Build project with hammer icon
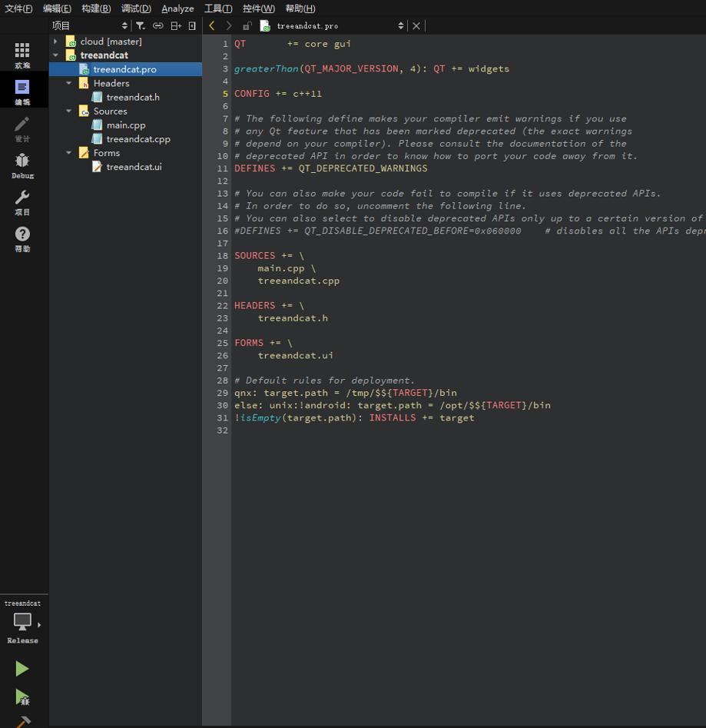This screenshot has width=706, height=728. pos(22,722)
